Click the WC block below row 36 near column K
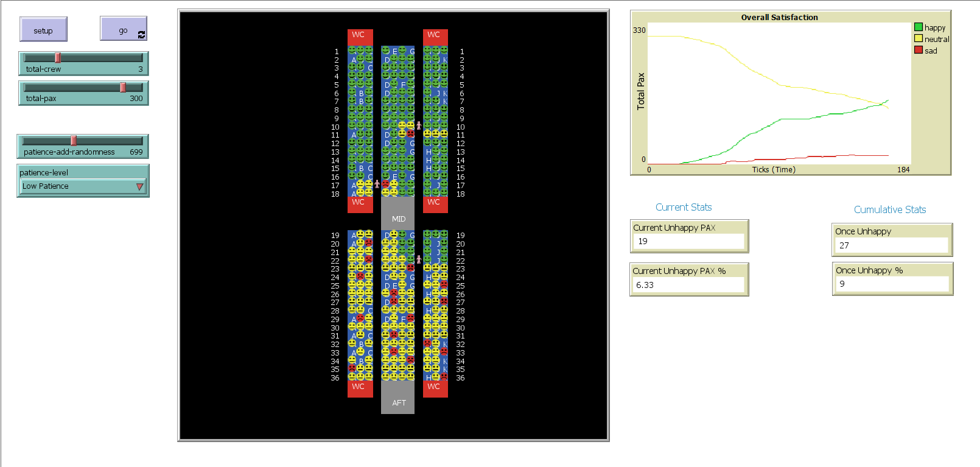 pos(435,388)
